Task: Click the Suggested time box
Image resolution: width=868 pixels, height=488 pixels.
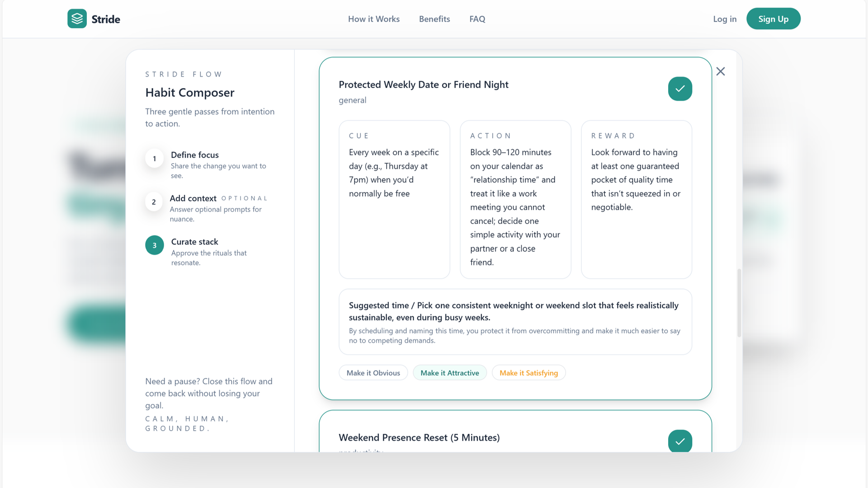Action: [x=515, y=322]
